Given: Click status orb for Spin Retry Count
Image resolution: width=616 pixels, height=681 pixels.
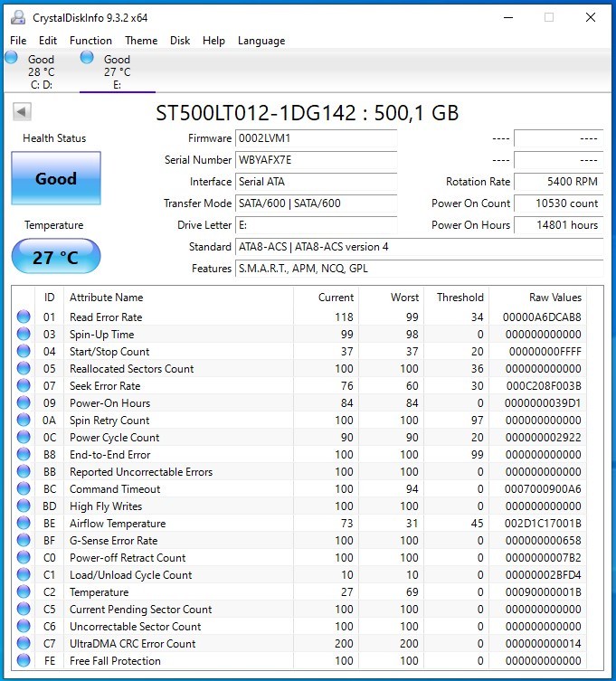Looking at the screenshot, I should tap(24, 420).
